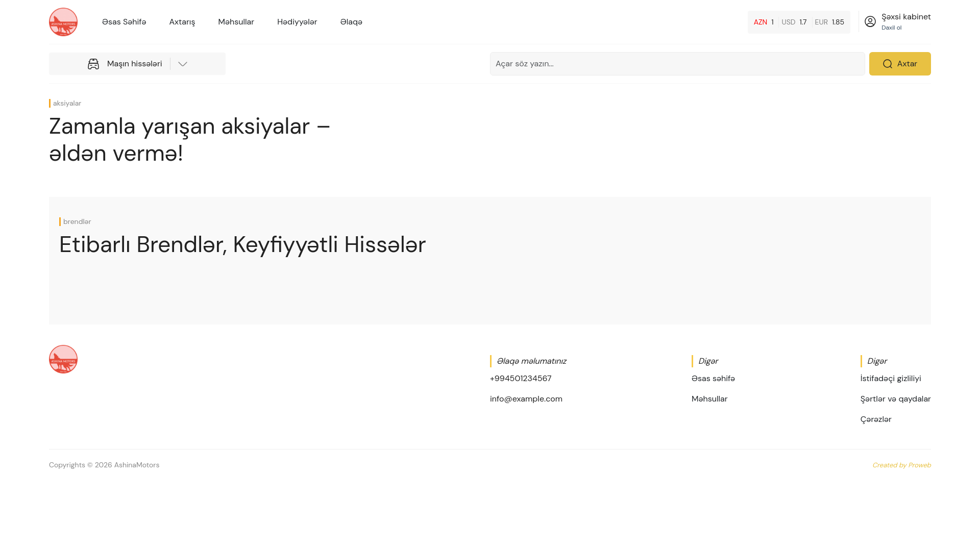Open Çərəzlər cookies link
This screenshot has height=551, width=980.
click(876, 419)
